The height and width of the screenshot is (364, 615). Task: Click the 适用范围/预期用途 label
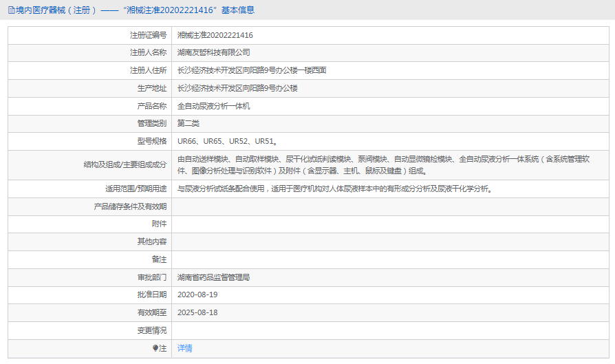click(136, 189)
